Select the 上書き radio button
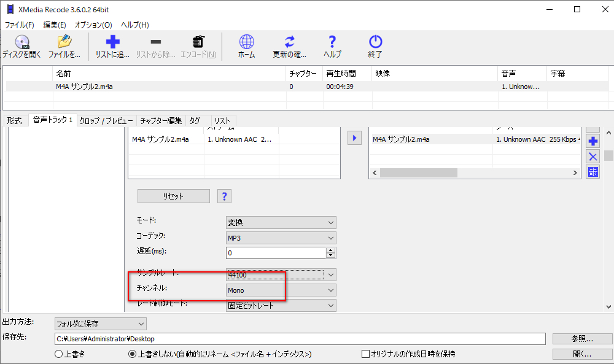The image size is (614, 364). (59, 354)
